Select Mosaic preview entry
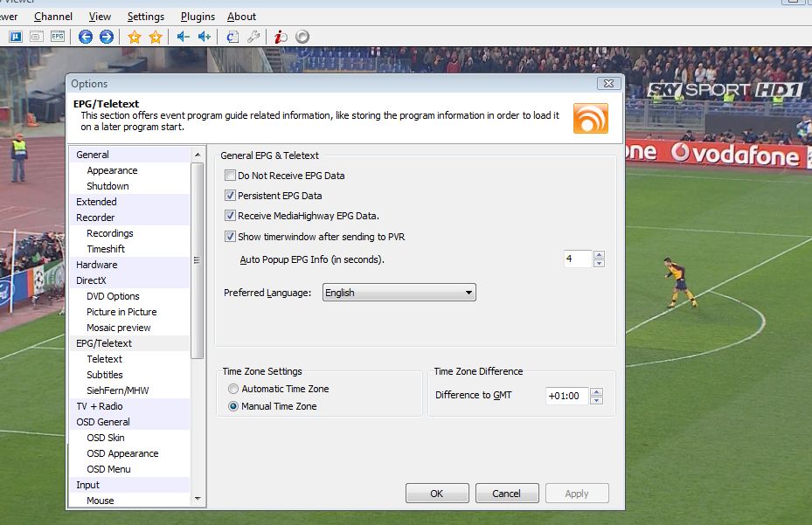This screenshot has width=812, height=525. pos(119,328)
